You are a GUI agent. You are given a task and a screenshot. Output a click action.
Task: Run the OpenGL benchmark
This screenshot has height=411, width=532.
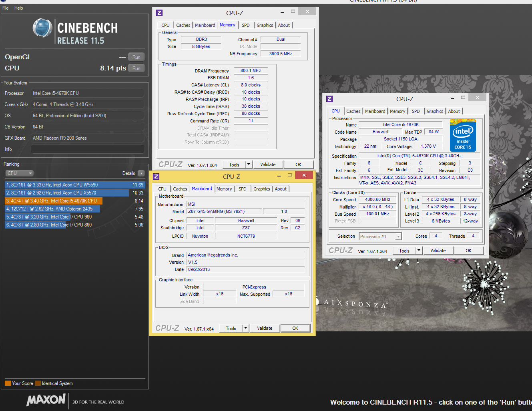click(x=136, y=57)
